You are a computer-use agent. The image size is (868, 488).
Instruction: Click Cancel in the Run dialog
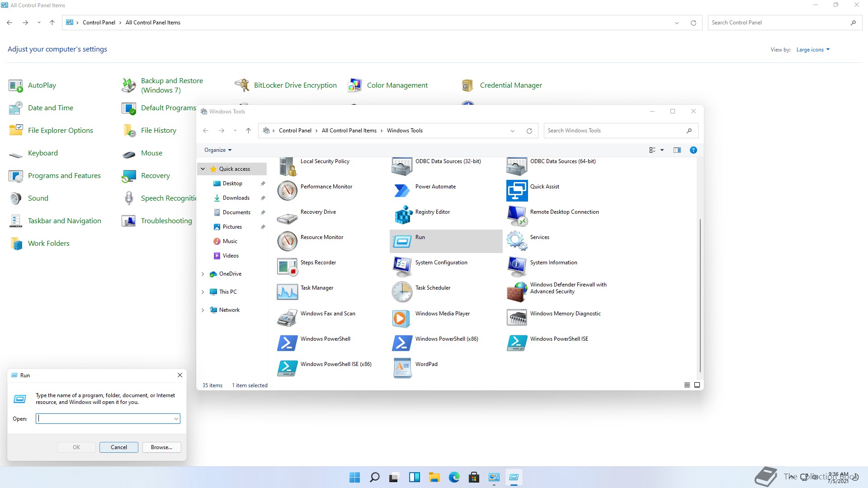[x=119, y=447]
